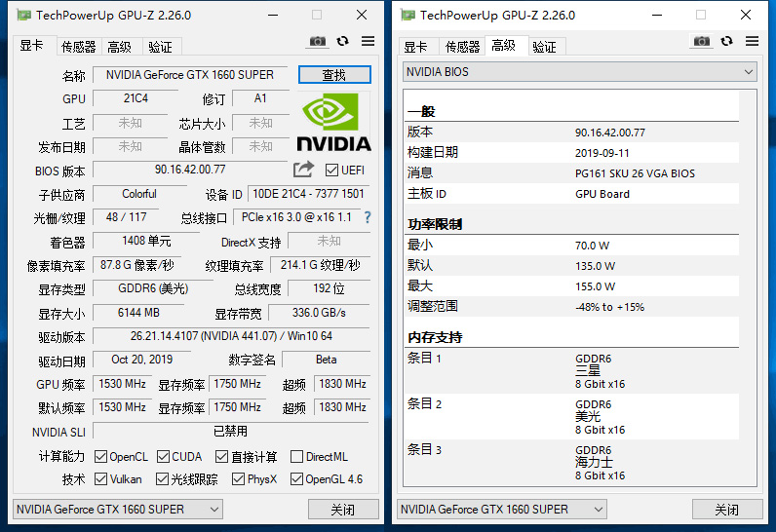The width and height of the screenshot is (776, 532).
Task: Toggle the OpenGL 4.6 checkbox
Action: [296, 478]
